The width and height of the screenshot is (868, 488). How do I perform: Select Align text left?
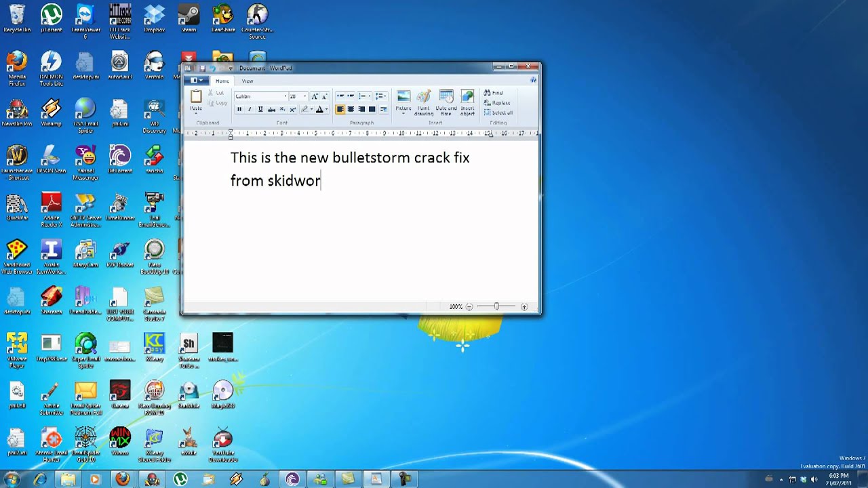(340, 109)
